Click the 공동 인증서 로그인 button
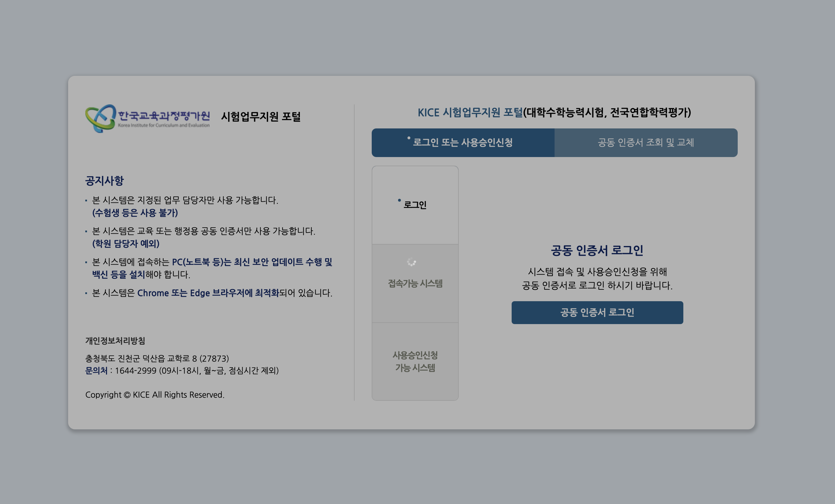Screen dimensions: 835x504 click(597, 313)
